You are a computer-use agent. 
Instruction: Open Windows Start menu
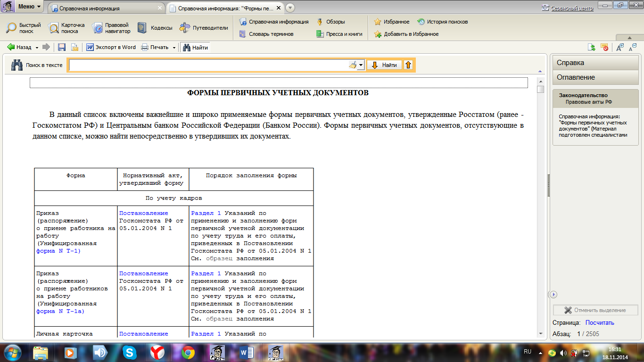click(12, 352)
